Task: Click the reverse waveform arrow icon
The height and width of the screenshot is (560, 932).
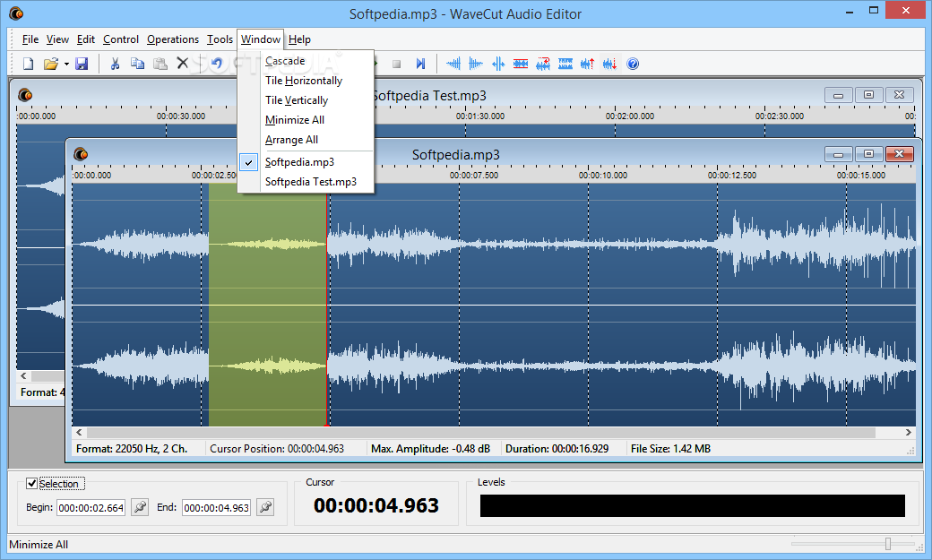Action: [x=543, y=64]
